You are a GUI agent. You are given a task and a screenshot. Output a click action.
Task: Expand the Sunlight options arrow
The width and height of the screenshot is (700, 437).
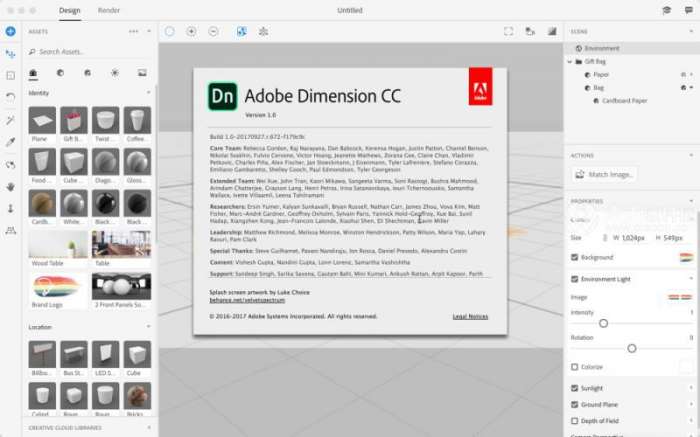click(x=691, y=388)
